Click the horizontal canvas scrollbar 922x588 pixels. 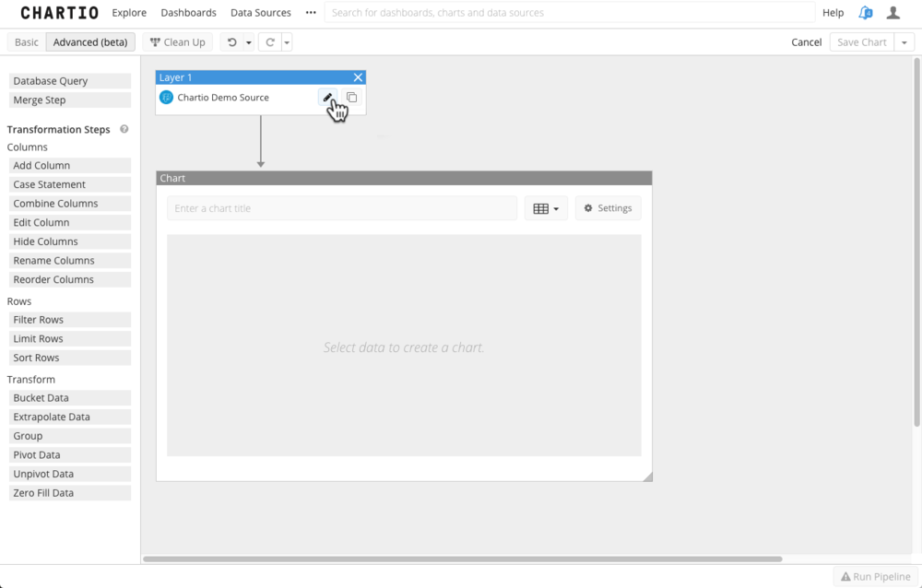point(463,559)
